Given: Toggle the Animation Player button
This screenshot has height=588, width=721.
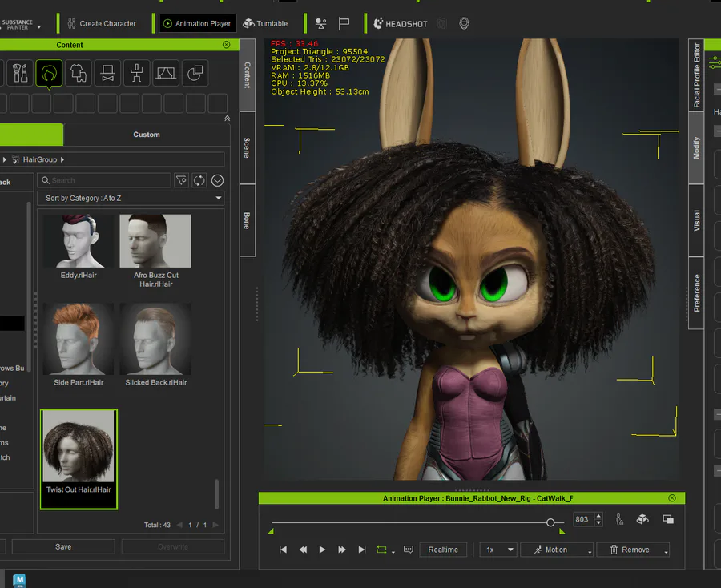Looking at the screenshot, I should 197,23.
